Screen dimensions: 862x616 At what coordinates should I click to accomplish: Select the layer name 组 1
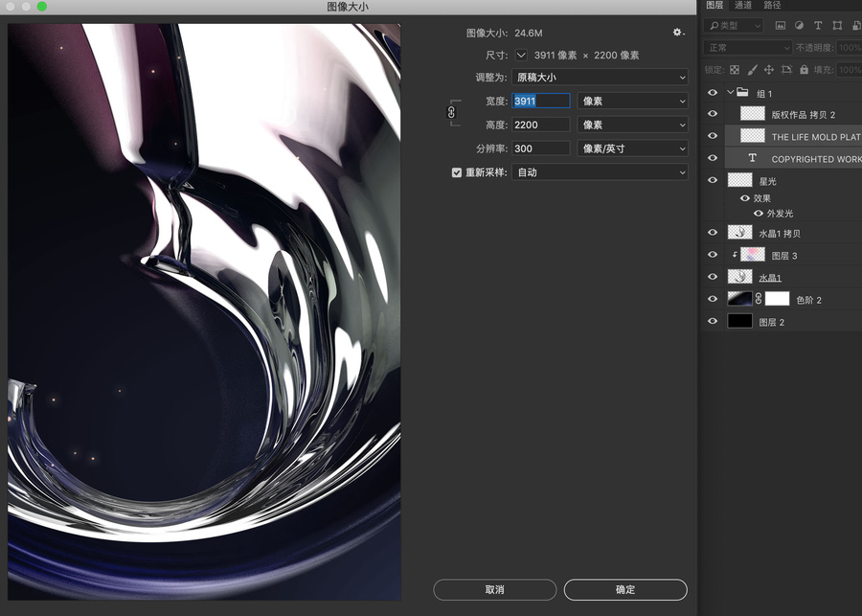pos(764,94)
